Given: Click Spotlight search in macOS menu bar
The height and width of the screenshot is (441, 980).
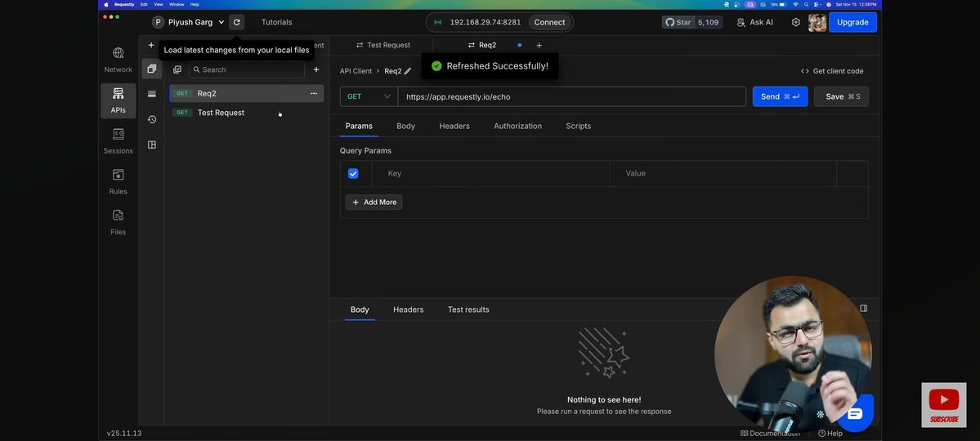Looking at the screenshot, I should click(807, 4).
